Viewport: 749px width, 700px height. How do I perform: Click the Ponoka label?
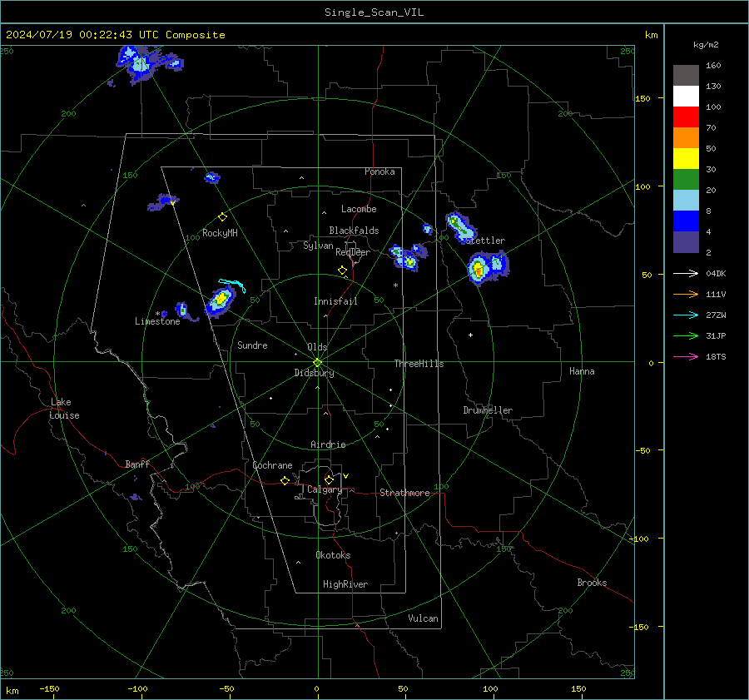click(x=379, y=172)
